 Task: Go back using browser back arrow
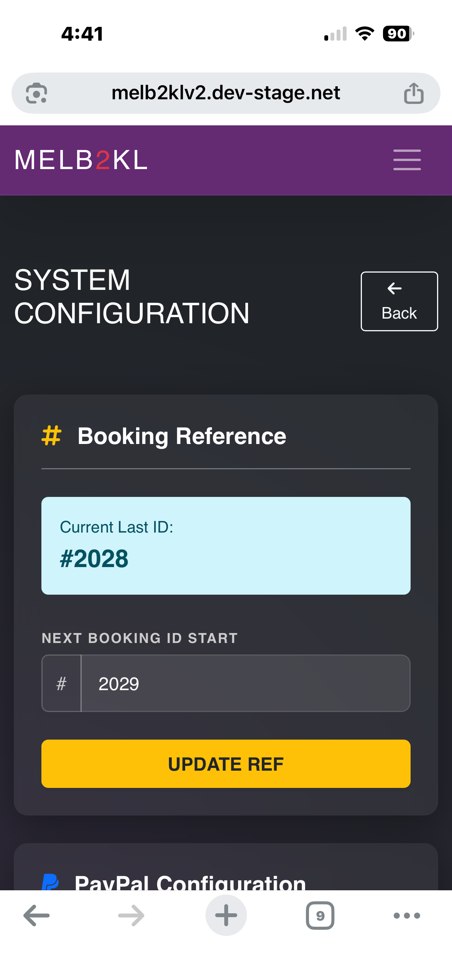36,915
